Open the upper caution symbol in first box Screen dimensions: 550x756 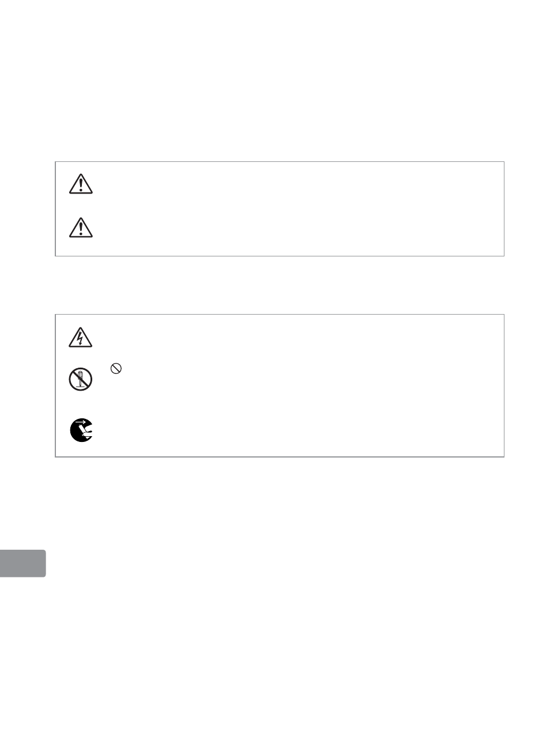pyautogui.click(x=81, y=183)
